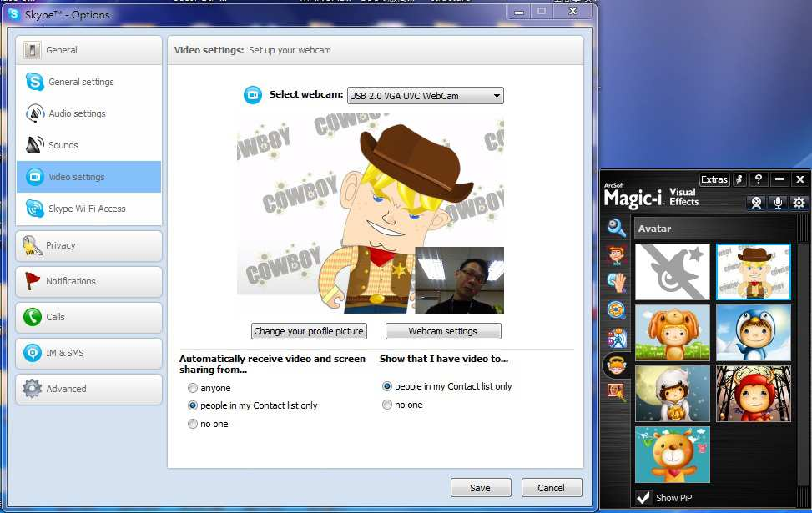
Task: Open Webcam settings button
Action: click(443, 331)
